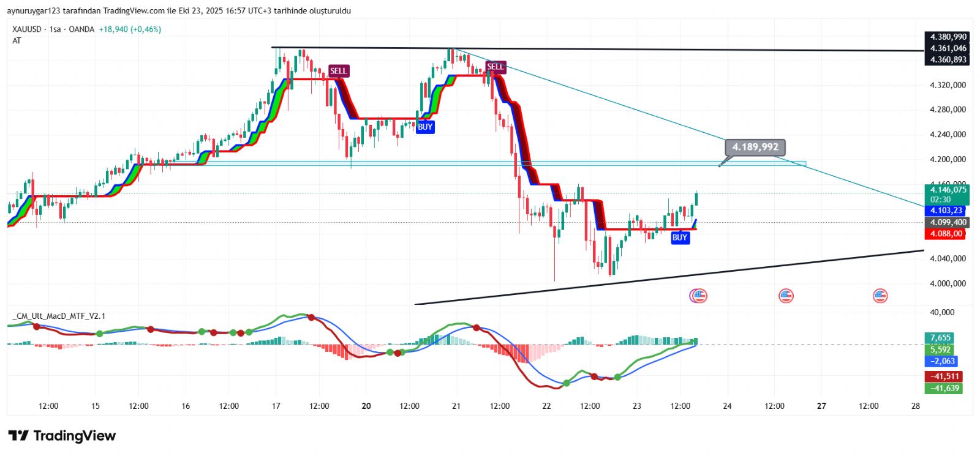This screenshot has width=980, height=456.
Task: Click the bold date 20 on time axis
Action: 366,406
